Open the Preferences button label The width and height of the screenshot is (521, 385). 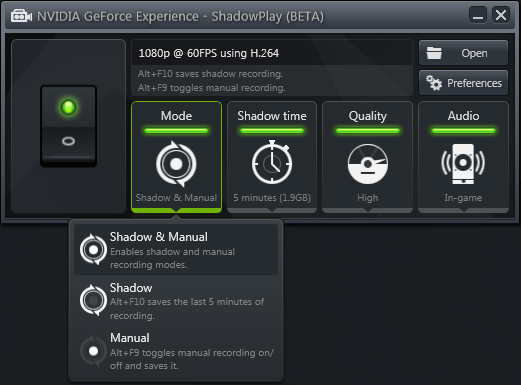pos(474,83)
